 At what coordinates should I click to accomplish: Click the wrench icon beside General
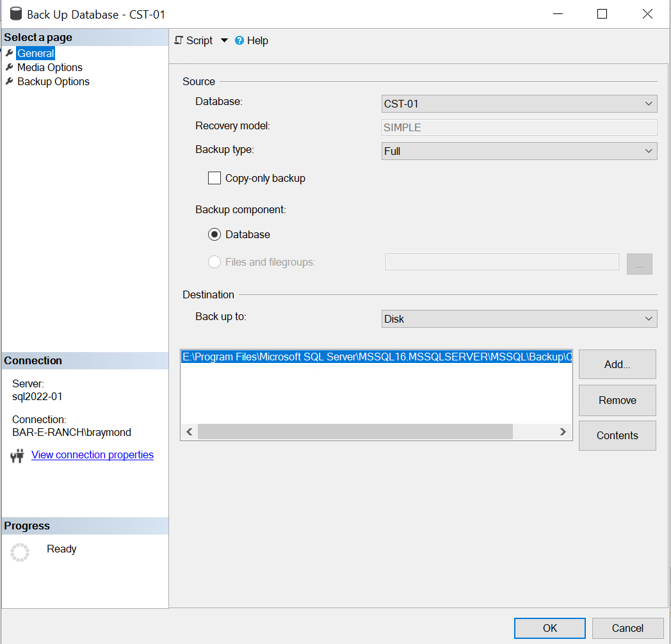point(10,53)
